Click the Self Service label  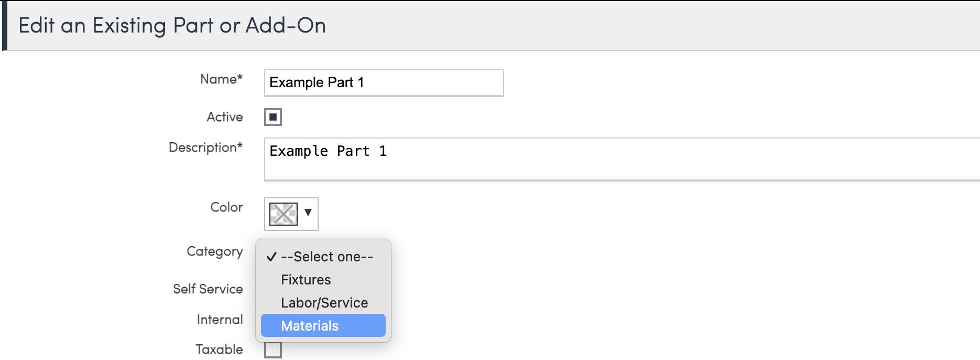(208, 289)
